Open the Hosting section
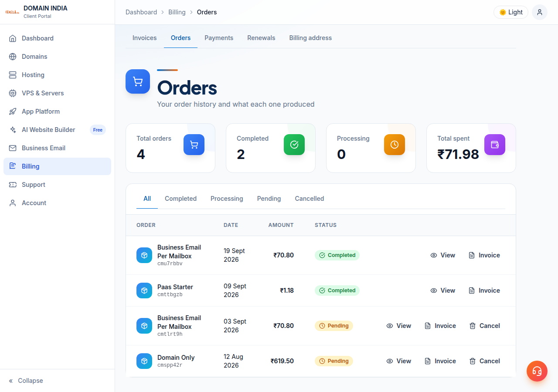558x392 pixels. 57,75
